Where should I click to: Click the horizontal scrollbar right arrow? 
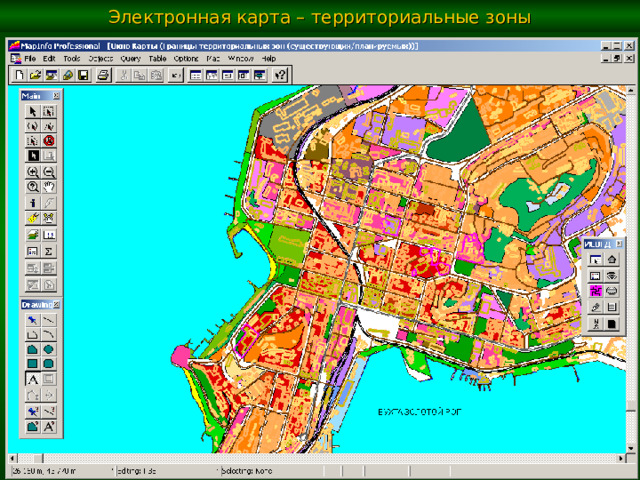(621, 458)
